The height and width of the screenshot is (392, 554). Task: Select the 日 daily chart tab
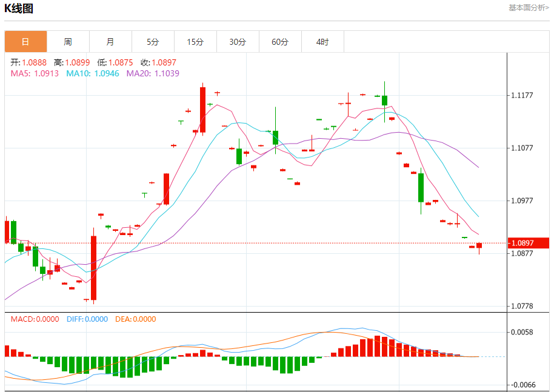[x=25, y=42]
